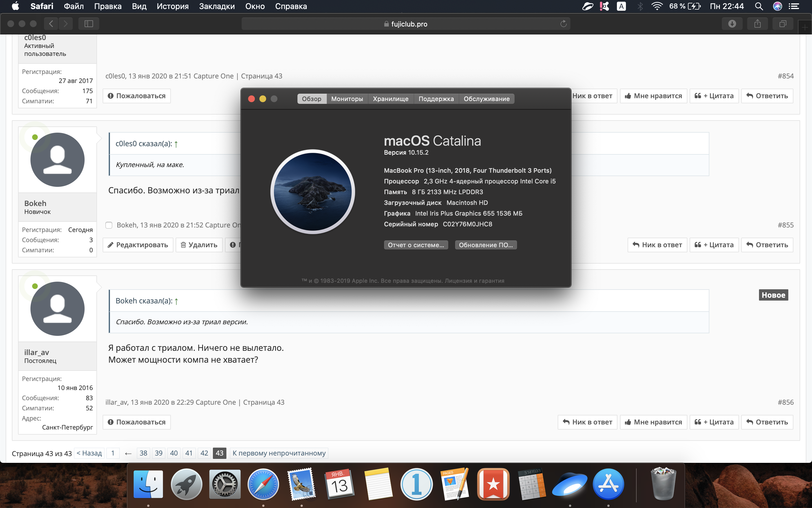Click the Safari compass icon in Dock

[263, 485]
